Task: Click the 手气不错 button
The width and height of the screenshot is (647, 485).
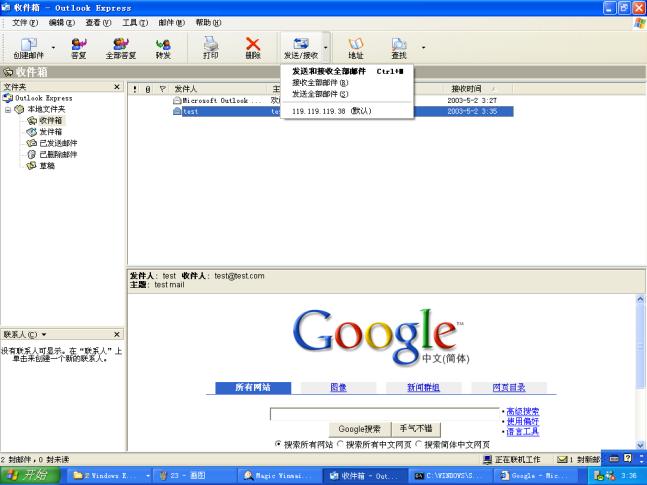Action: [x=416, y=429]
